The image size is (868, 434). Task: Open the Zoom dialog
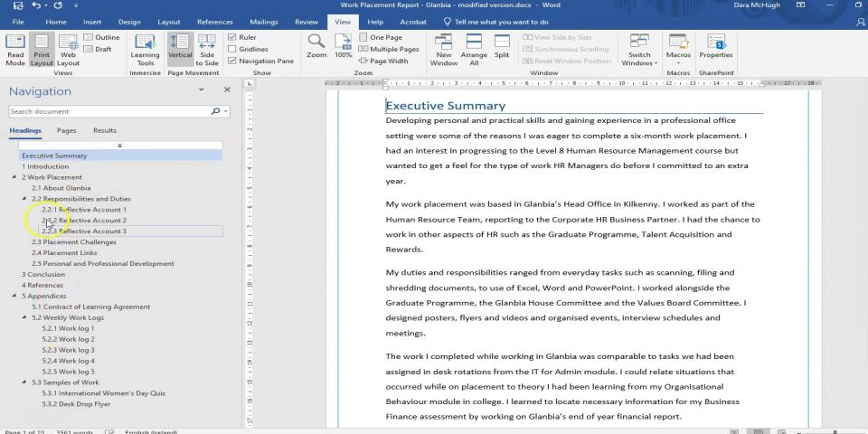pos(316,46)
